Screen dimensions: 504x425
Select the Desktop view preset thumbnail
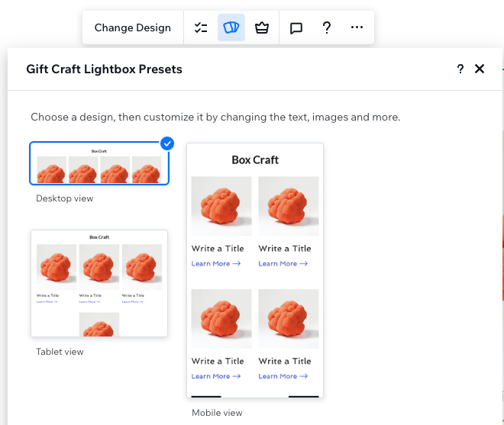[99, 164]
